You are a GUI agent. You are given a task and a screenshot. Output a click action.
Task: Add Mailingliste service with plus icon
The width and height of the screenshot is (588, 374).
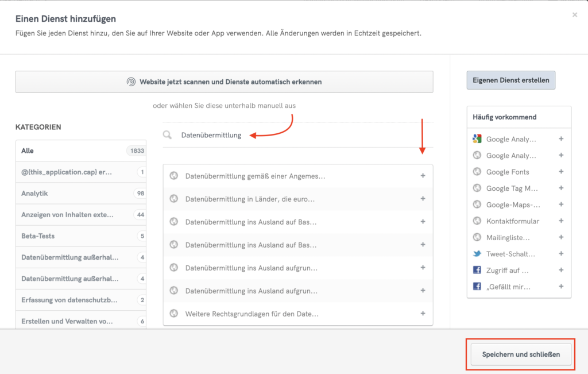pyautogui.click(x=561, y=237)
